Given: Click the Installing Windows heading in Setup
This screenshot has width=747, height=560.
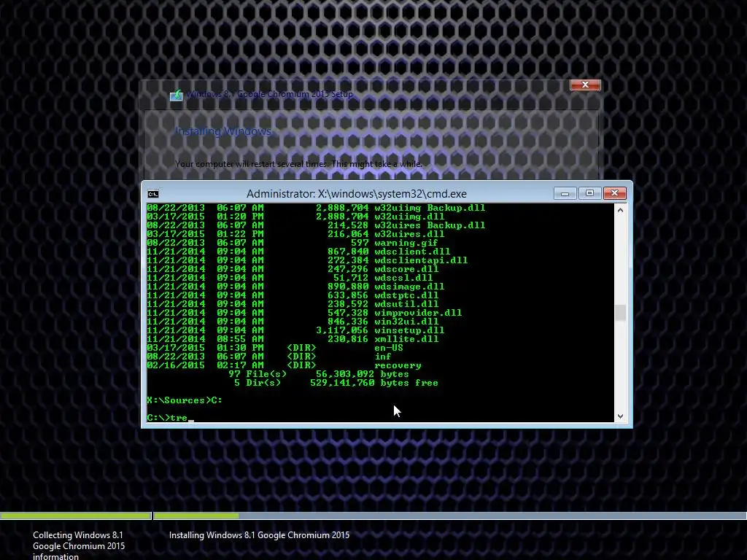Looking at the screenshot, I should [x=223, y=131].
